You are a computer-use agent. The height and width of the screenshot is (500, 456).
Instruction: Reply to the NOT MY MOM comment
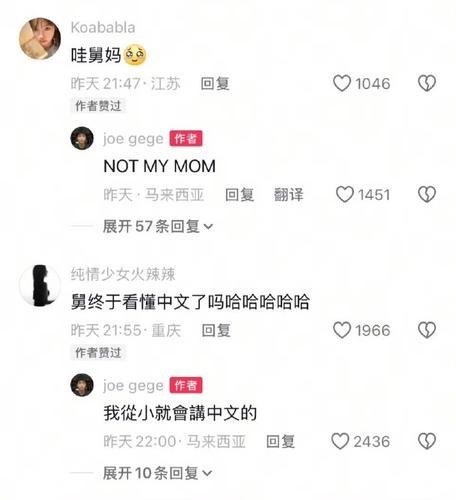pos(239,195)
